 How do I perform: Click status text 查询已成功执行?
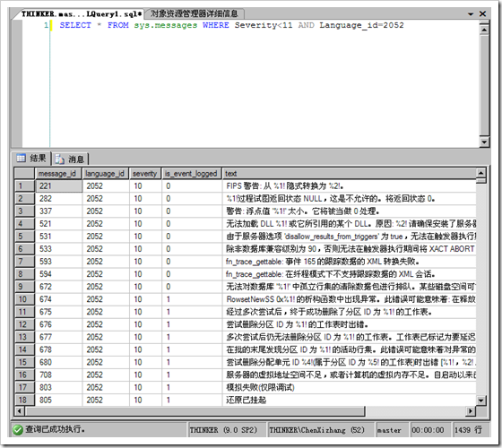pyautogui.click(x=55, y=429)
